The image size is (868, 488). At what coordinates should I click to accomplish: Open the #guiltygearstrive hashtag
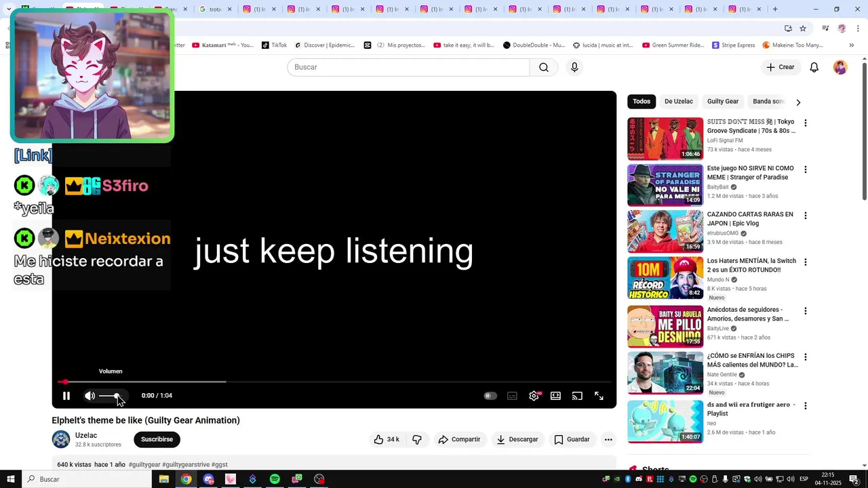point(186,465)
